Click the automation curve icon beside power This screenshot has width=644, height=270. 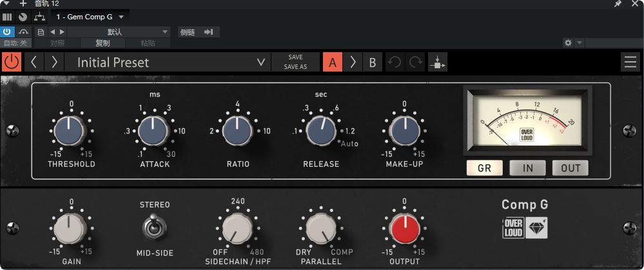(24, 32)
